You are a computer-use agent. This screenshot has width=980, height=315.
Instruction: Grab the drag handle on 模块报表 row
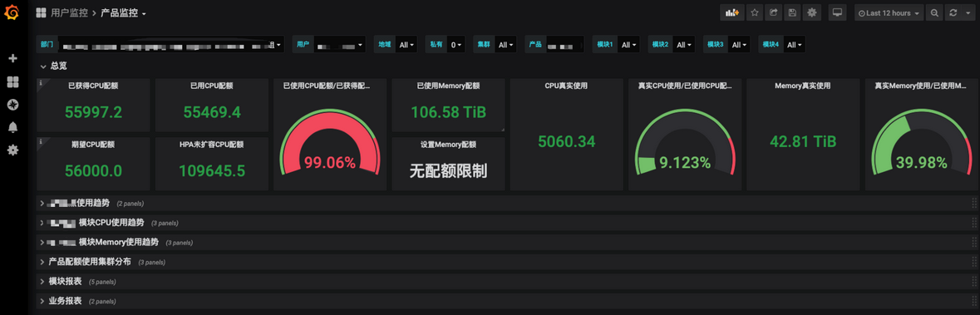pos(973,281)
